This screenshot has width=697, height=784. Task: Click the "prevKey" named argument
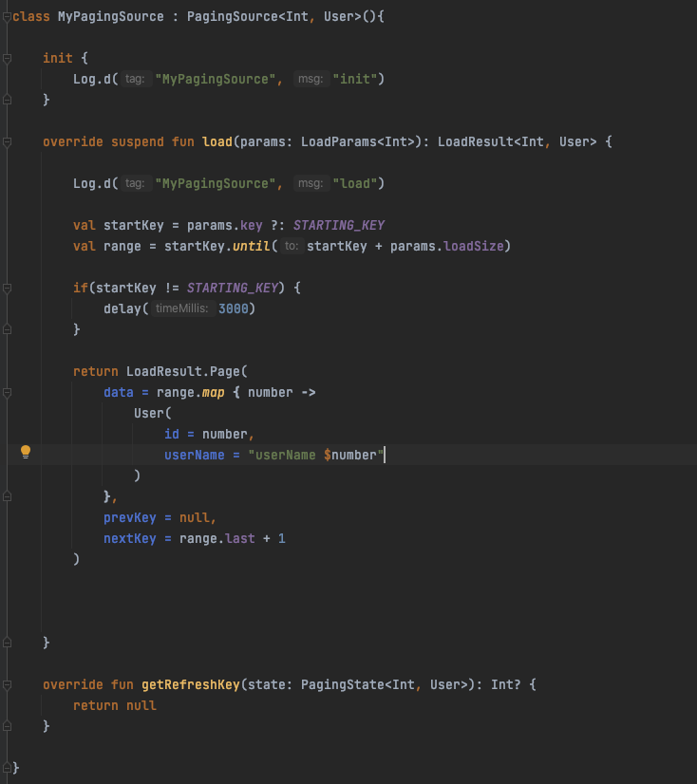pyautogui.click(x=129, y=517)
